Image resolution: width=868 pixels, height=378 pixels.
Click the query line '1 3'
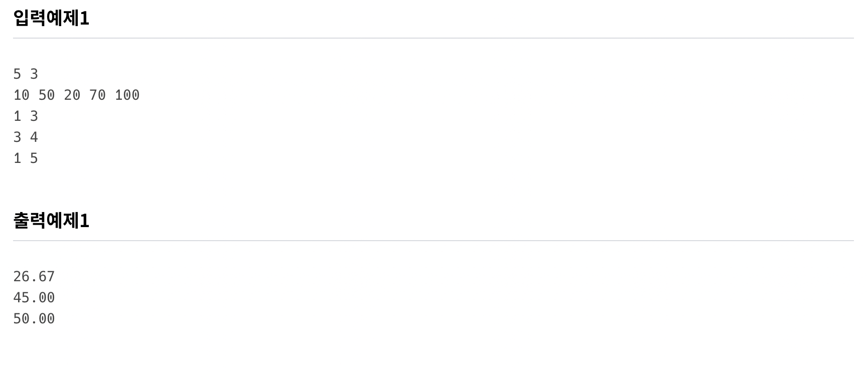26,116
